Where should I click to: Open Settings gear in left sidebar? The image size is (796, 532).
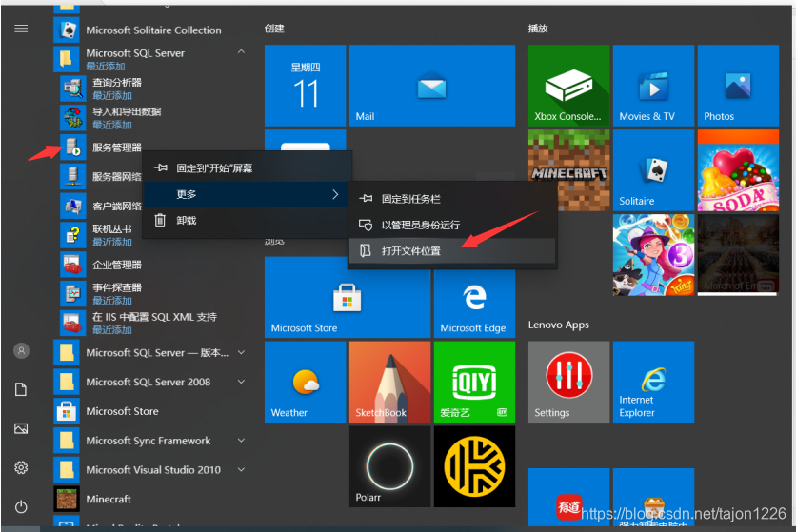[21, 467]
